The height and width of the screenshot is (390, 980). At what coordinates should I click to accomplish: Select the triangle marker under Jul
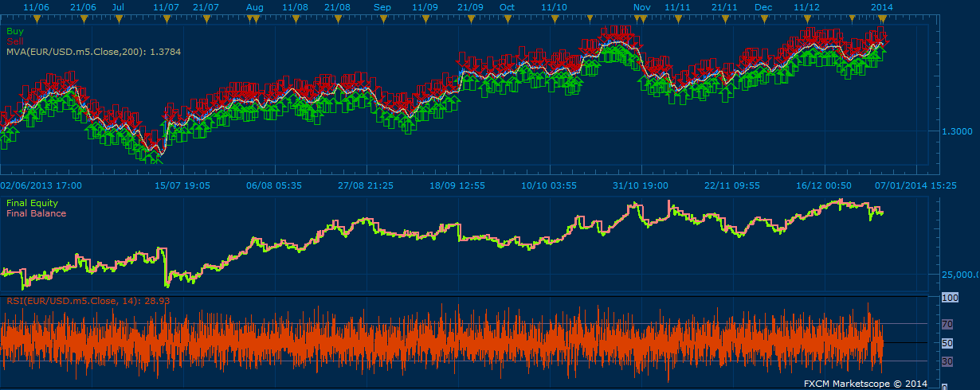118,18
